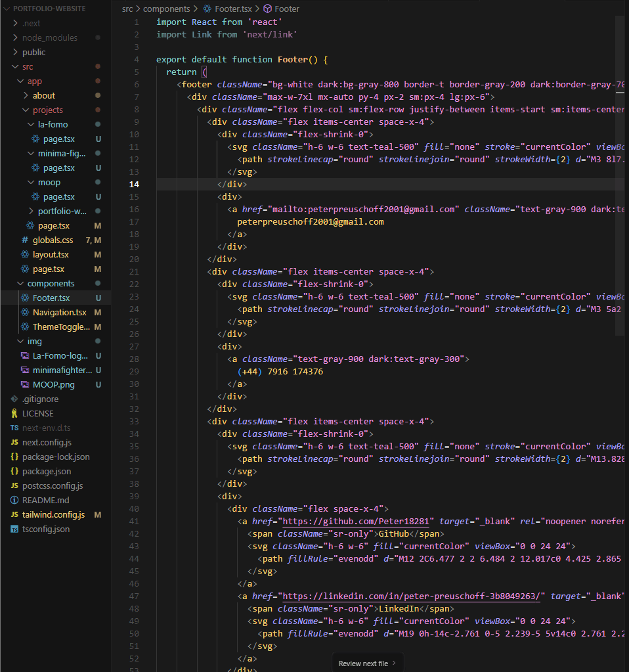Viewport: 629px width, 672px height.
Task: Open page.tsx under minima-fig folder
Action: click(x=58, y=168)
